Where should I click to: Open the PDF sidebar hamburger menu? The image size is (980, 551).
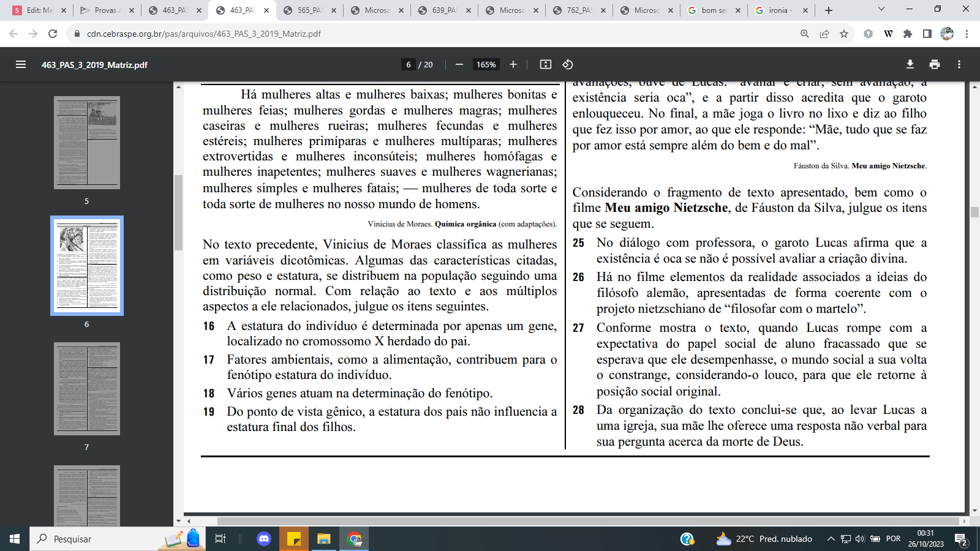(x=21, y=64)
